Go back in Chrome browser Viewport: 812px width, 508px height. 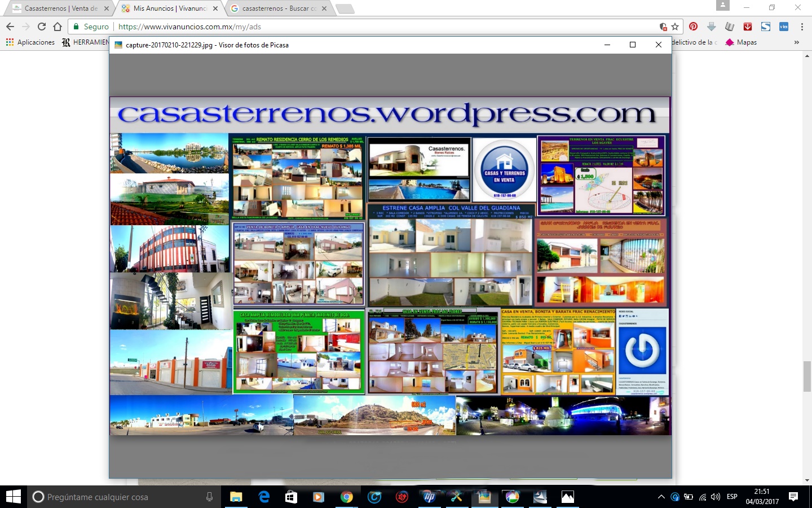[x=10, y=27]
